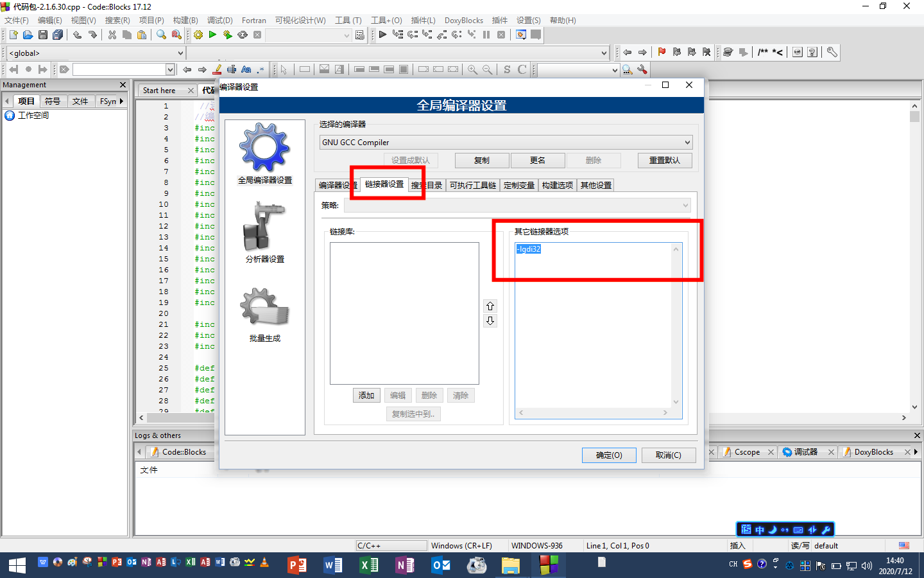
Task: Click the green Run icon
Action: click(212, 35)
